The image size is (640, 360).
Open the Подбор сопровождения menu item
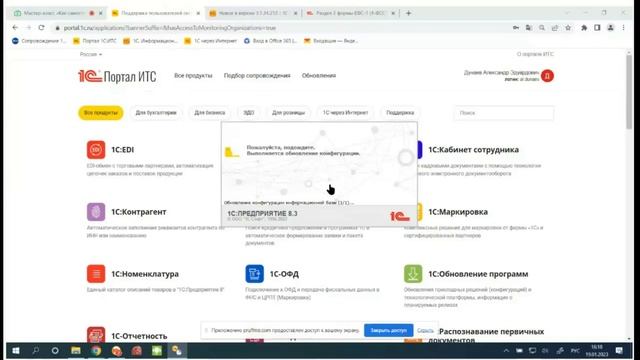tap(257, 76)
